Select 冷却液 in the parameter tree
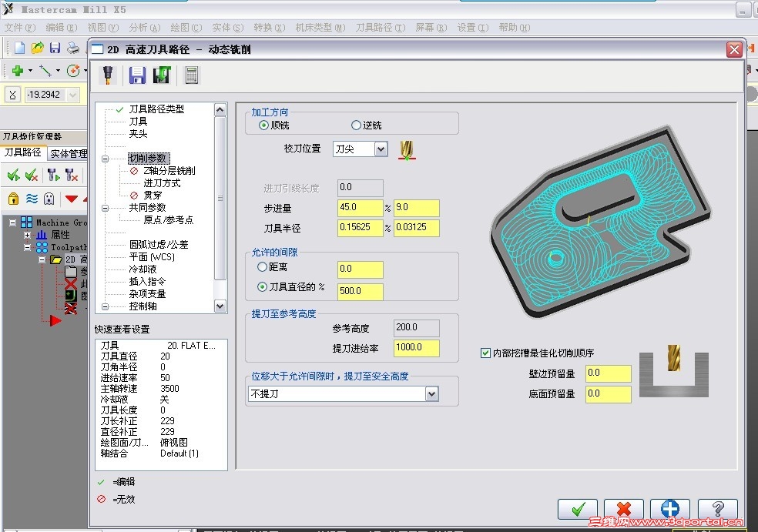 [143, 269]
